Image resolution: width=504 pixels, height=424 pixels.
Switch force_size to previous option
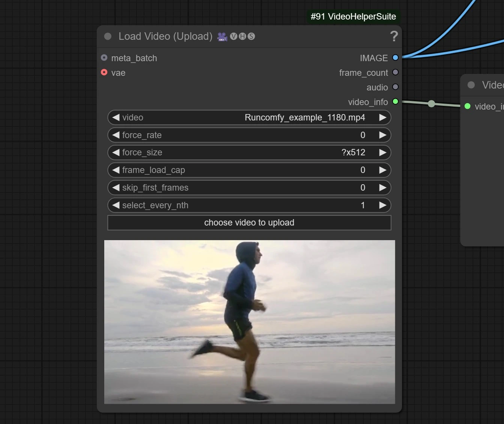116,152
